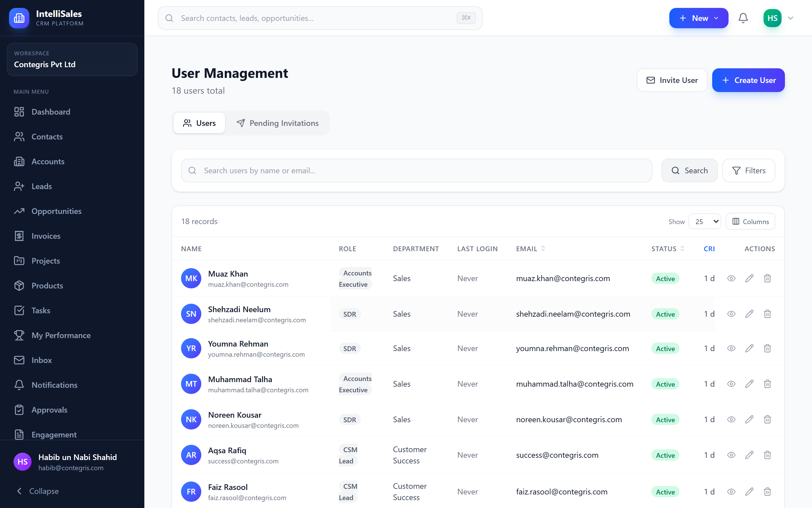Screen dimensions: 812x508
Task: Sort table by Status column
Action: tap(668, 249)
